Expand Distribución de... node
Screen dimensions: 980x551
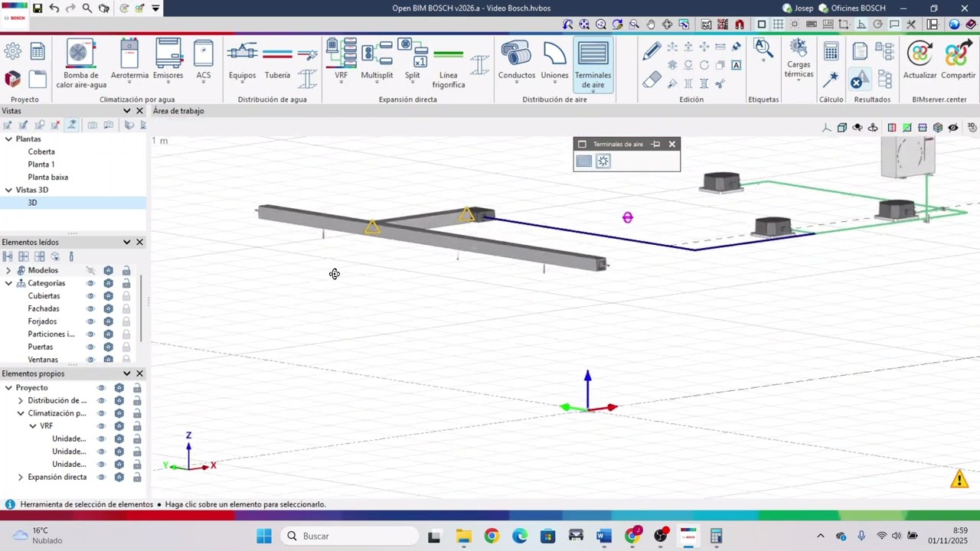coord(21,401)
